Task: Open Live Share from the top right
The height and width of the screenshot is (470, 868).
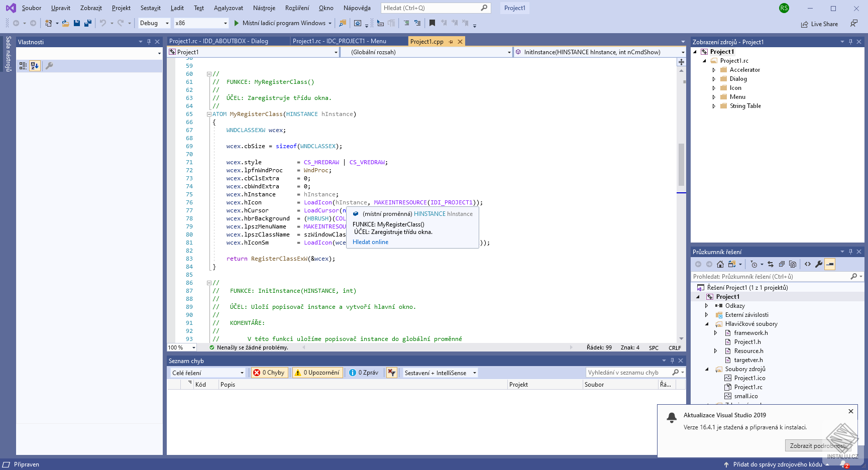Action: click(819, 24)
